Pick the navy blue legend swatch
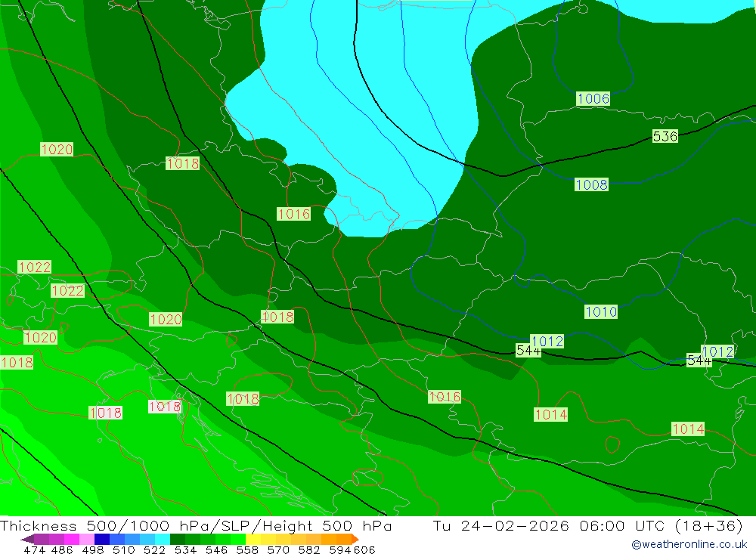This screenshot has width=756, height=554. [x=102, y=539]
